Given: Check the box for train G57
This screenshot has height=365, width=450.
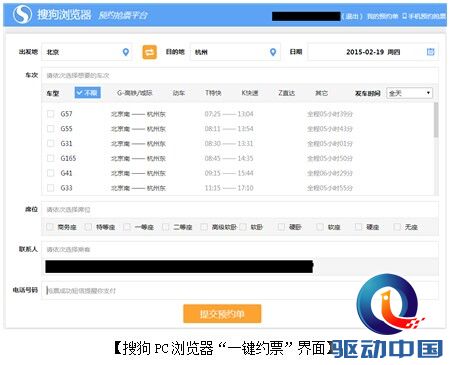Looking at the screenshot, I should point(51,114).
